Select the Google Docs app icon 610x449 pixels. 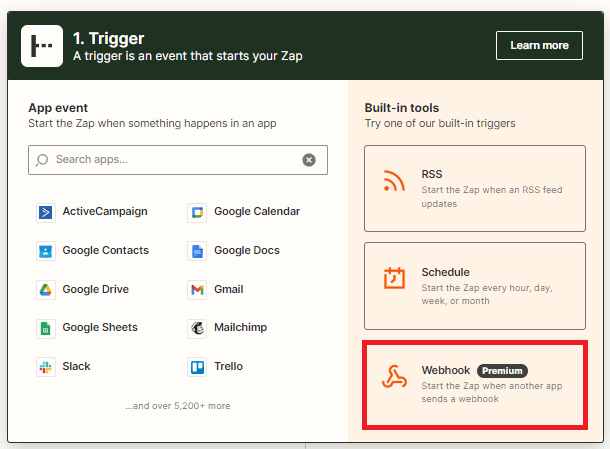(x=197, y=251)
